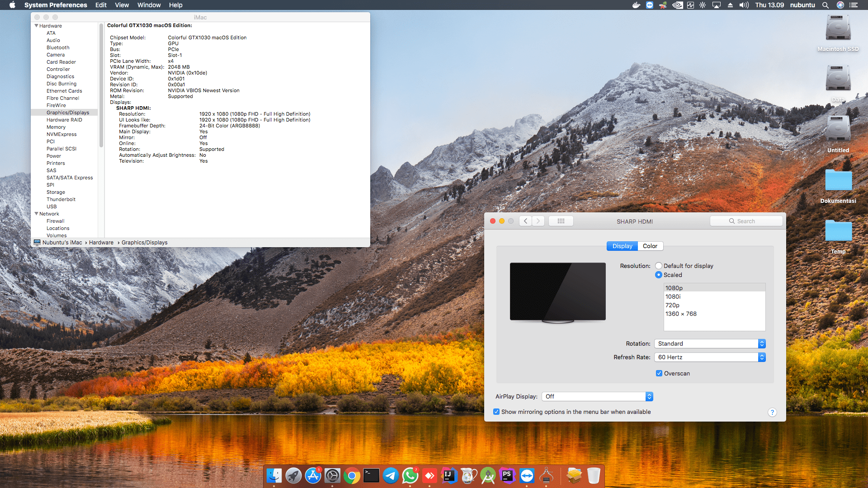Switch to the Color tab
The width and height of the screenshot is (868, 488).
point(650,246)
